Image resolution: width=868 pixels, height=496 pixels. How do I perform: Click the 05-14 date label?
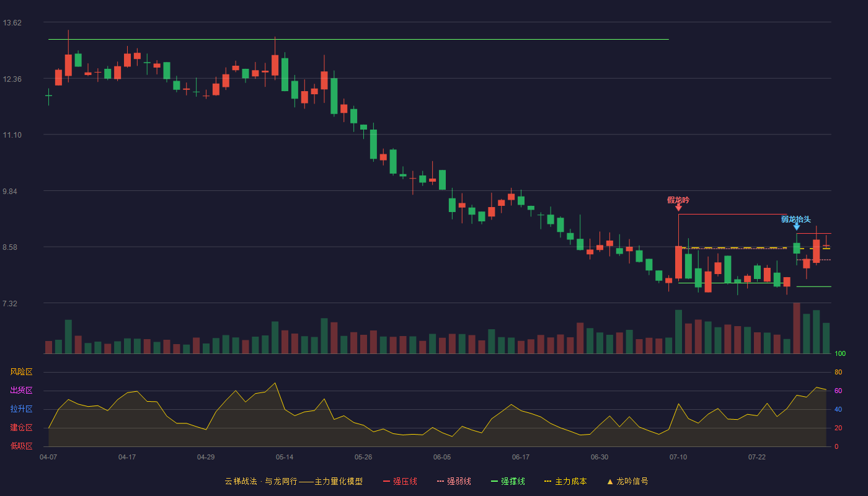285,457
